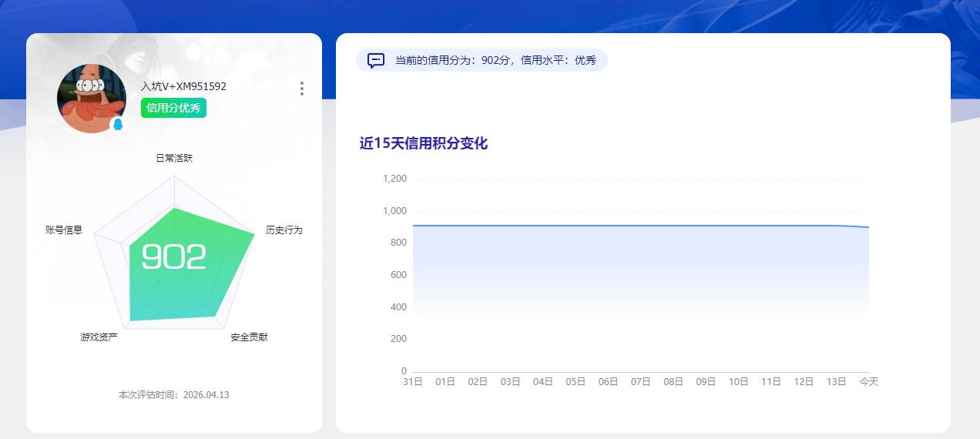Image resolution: width=980 pixels, height=439 pixels.
Task: Click the 01日 x-axis date label
Action: point(445,382)
